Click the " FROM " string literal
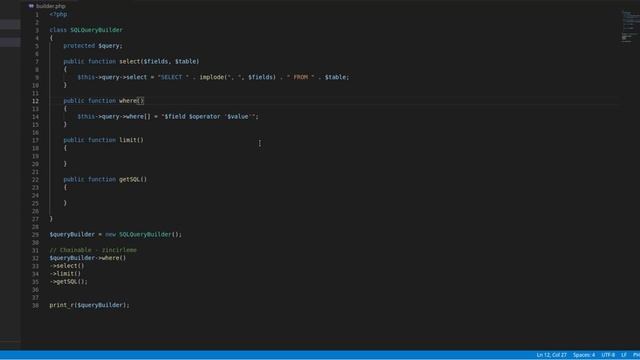The width and height of the screenshot is (640, 360). tap(301, 77)
